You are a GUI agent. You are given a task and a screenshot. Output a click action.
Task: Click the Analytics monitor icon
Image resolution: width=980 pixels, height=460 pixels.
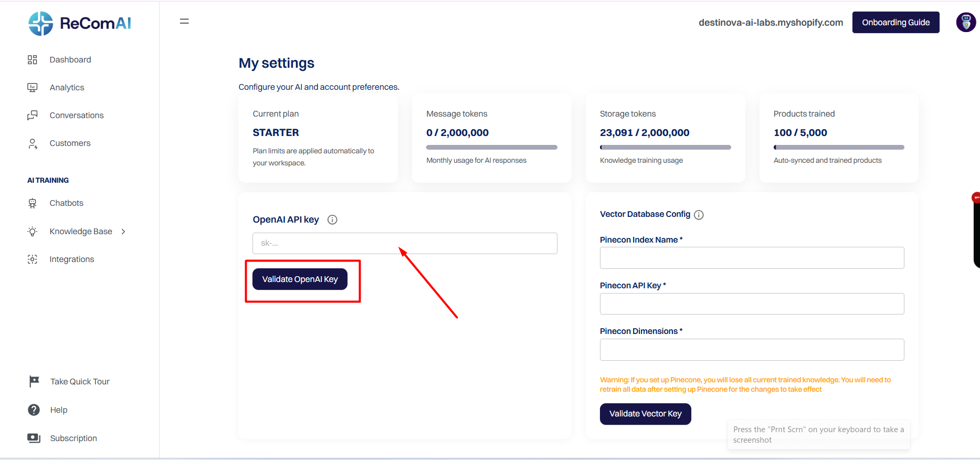point(33,88)
